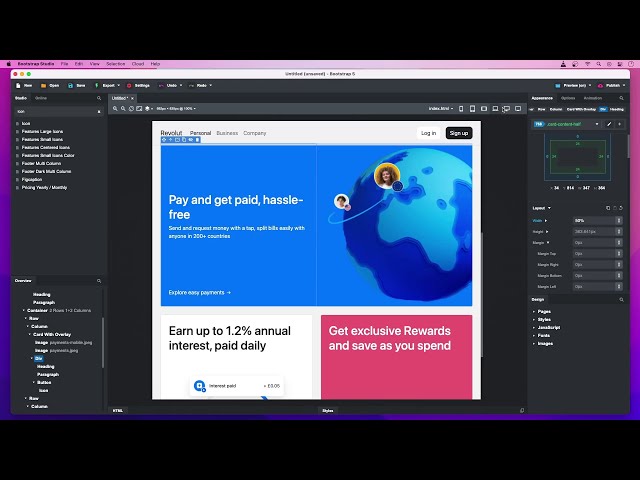The image size is (640, 480).
Task: Click the Redo button
Action: [198, 86]
